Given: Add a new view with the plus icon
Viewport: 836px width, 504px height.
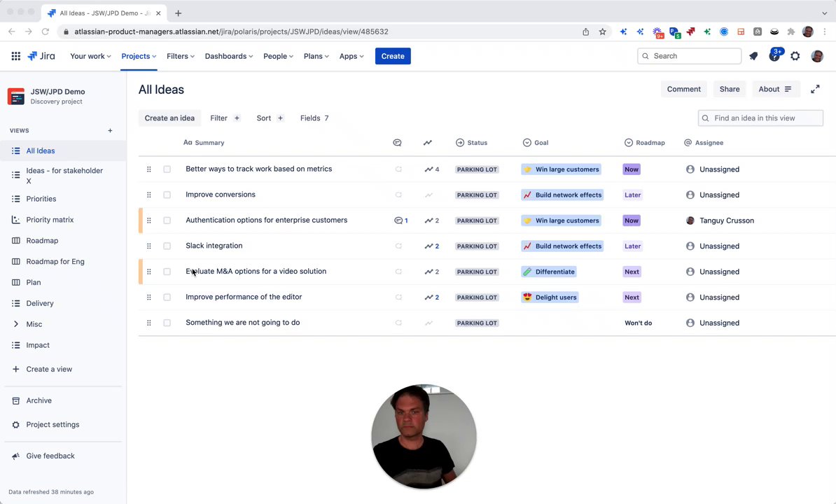Looking at the screenshot, I should point(110,130).
